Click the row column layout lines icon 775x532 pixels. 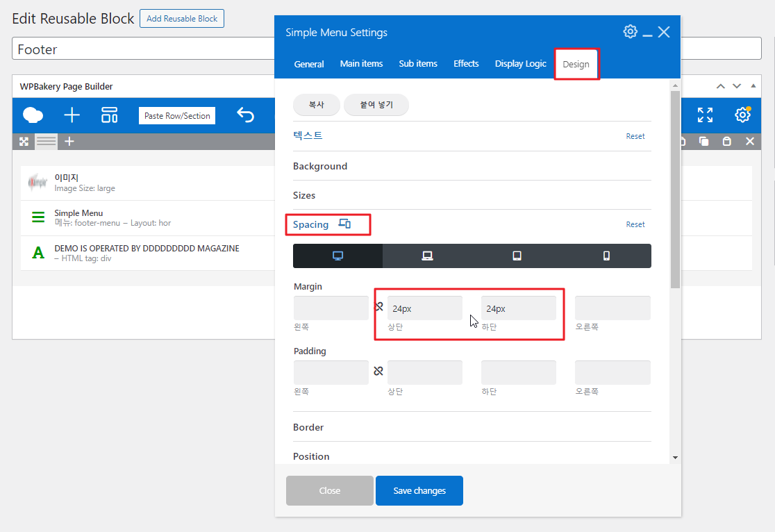pyautogui.click(x=46, y=142)
